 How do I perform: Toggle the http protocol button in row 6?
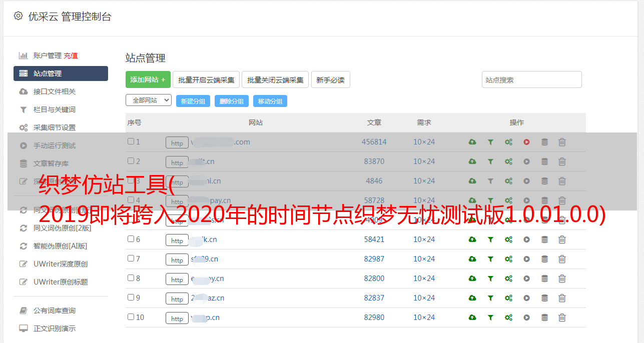tap(177, 240)
